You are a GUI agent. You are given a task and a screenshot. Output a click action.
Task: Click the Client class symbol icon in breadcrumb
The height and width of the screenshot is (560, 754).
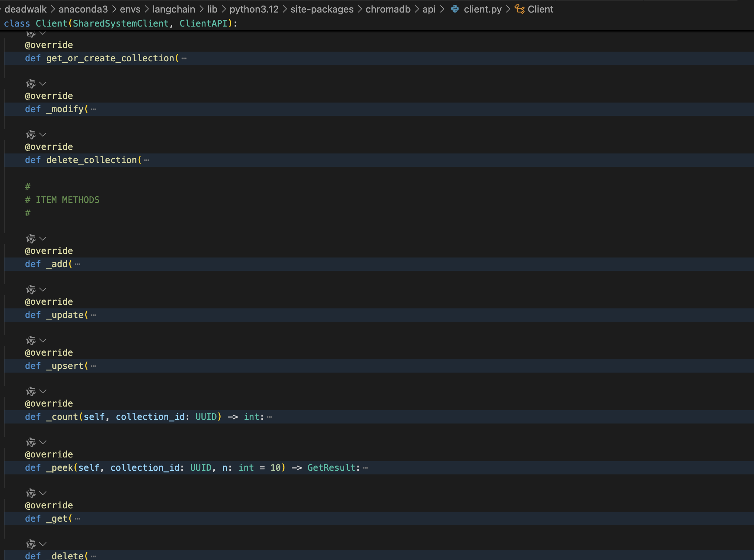point(519,9)
